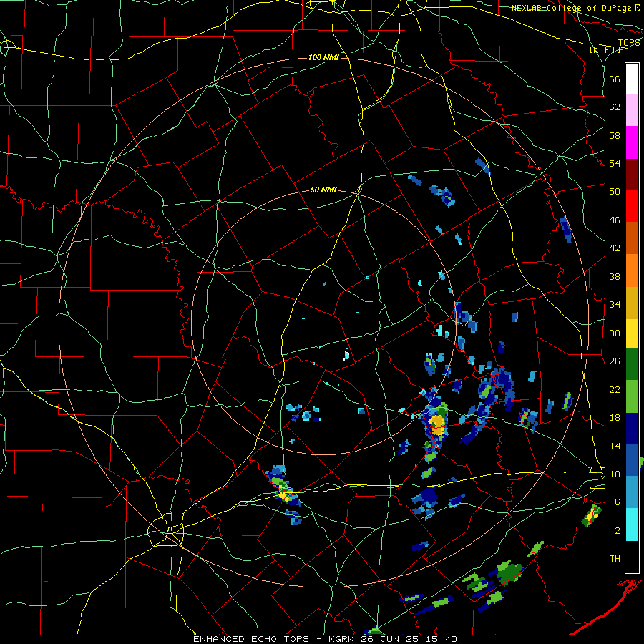The image size is (644, 644).
Task: Select the light green legend swatch
Action: 632,396
